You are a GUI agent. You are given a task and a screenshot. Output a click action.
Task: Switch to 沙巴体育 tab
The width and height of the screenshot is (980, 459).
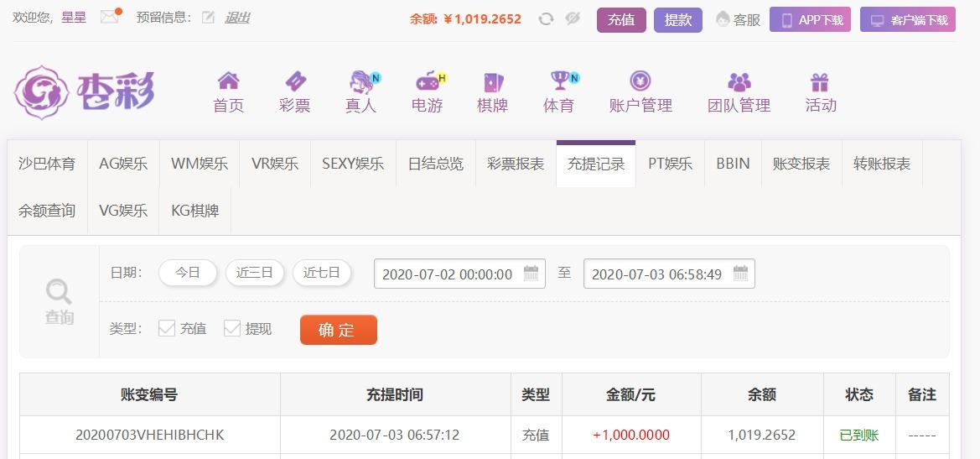click(x=47, y=164)
